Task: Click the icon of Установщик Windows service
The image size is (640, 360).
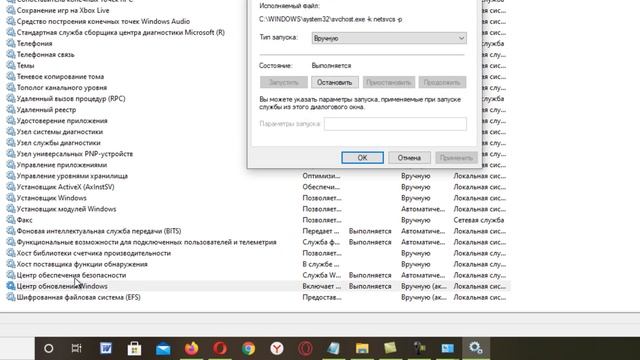Action: [x=11, y=198]
